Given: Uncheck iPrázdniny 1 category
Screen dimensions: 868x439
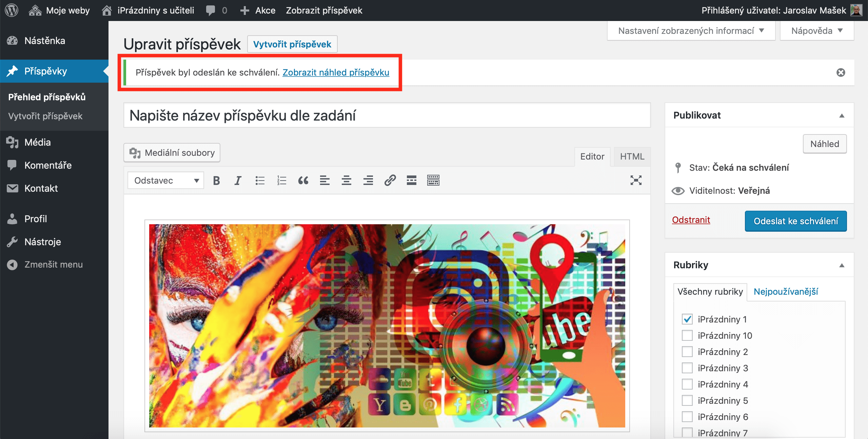Looking at the screenshot, I should coord(687,319).
